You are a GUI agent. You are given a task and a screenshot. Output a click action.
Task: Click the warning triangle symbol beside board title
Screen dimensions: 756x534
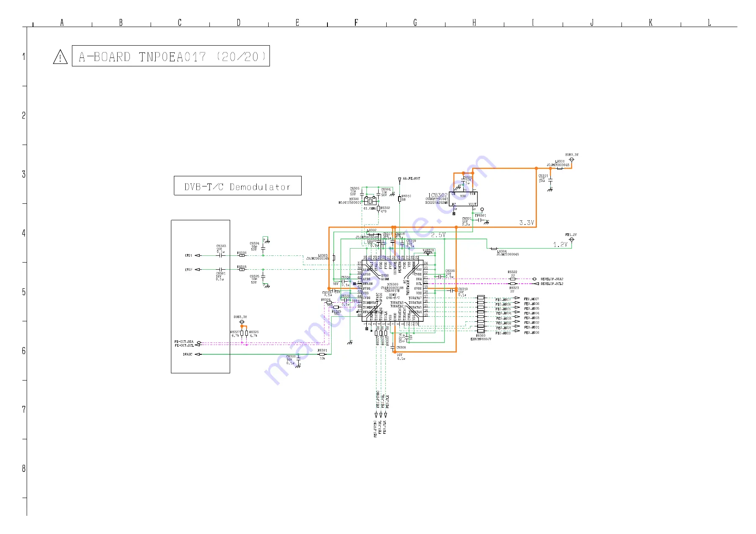(60, 57)
